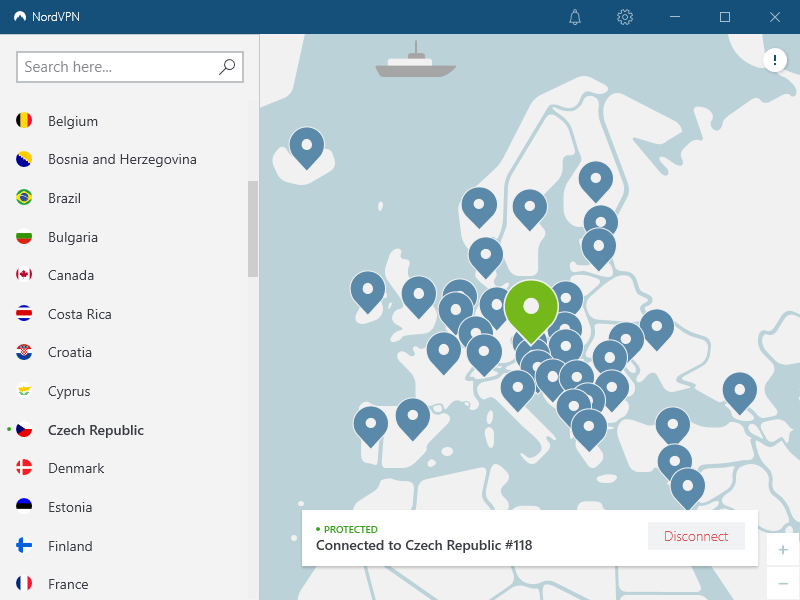The image size is (800, 600).
Task: Click the exclamation info icon on map
Action: coord(775,61)
